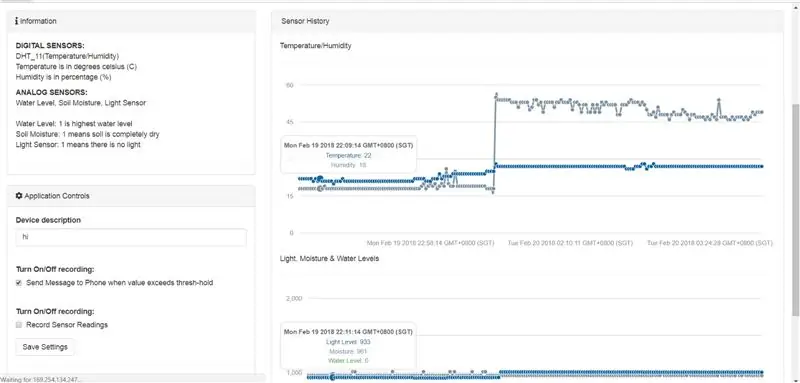Image resolution: width=800 pixels, height=383 pixels.
Task: Click the Mon Feb 19 22:58:14 axis label
Action: click(431, 243)
